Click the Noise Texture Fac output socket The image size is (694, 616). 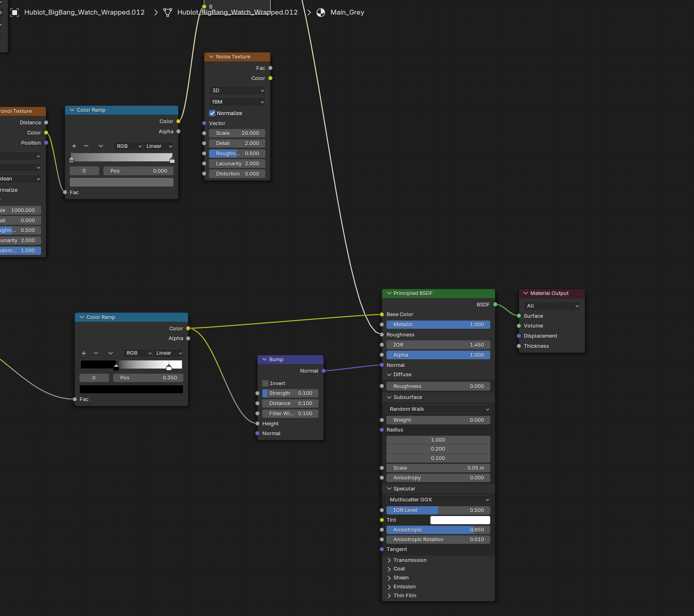[x=270, y=68]
